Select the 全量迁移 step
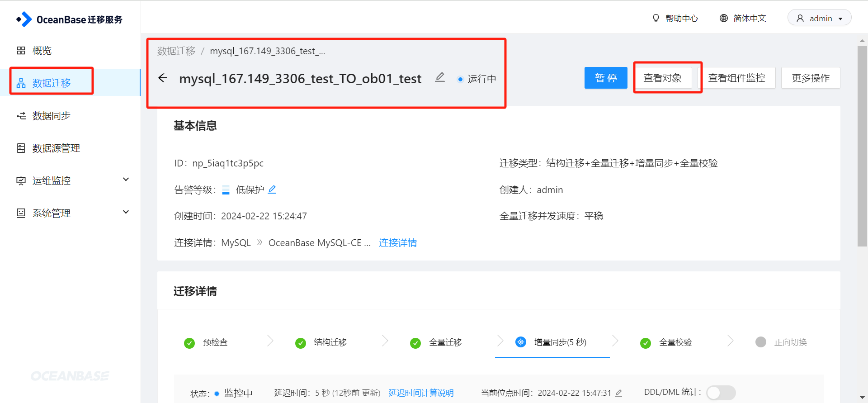The width and height of the screenshot is (868, 403). coord(445,342)
